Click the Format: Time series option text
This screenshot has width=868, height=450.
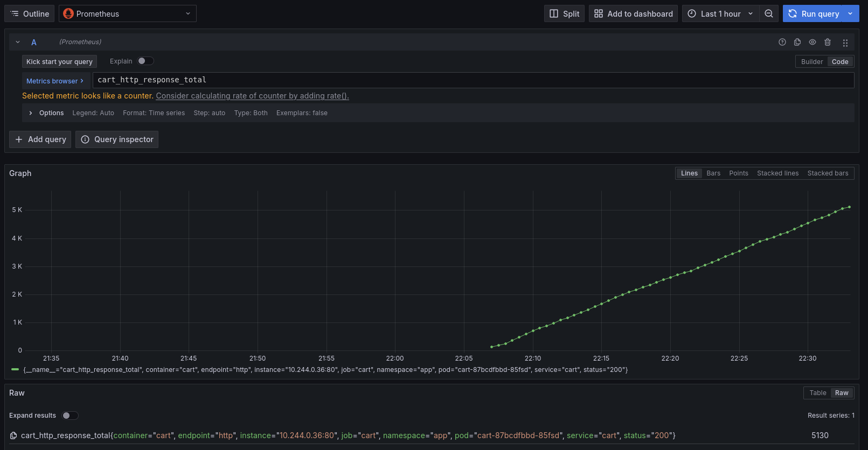click(154, 113)
